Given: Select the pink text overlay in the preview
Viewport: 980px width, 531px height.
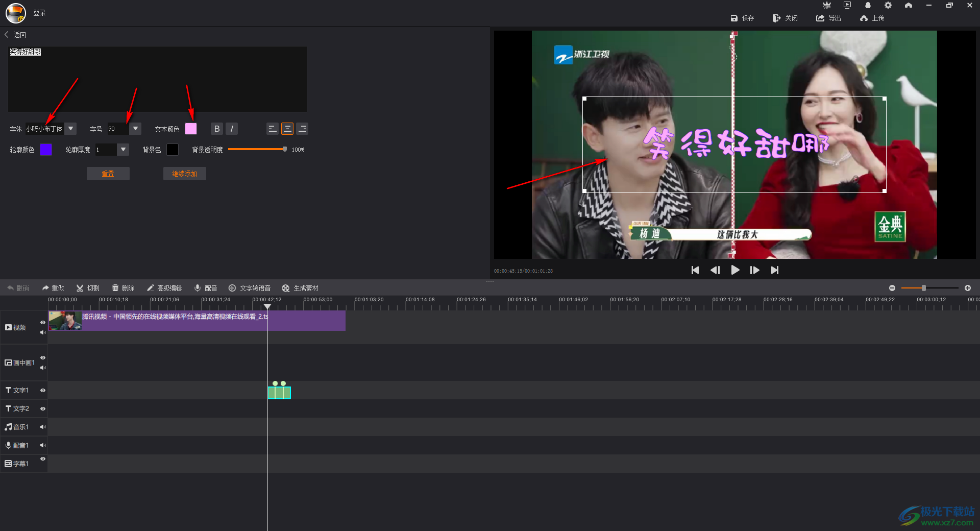Looking at the screenshot, I should (x=735, y=143).
